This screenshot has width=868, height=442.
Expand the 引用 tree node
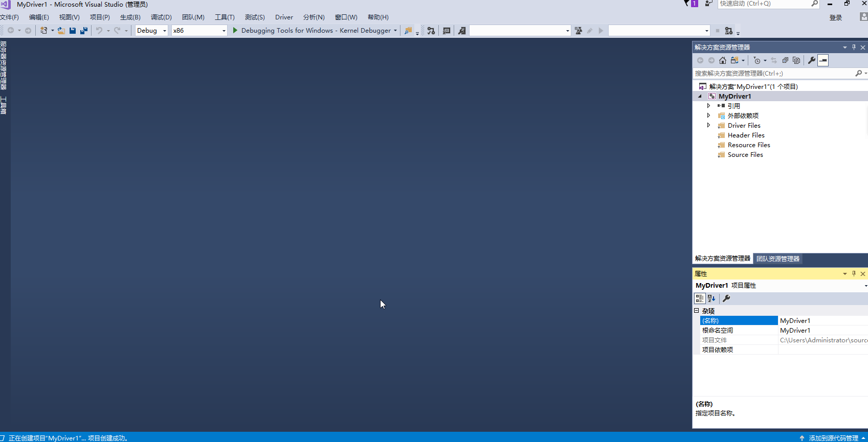[708, 106]
